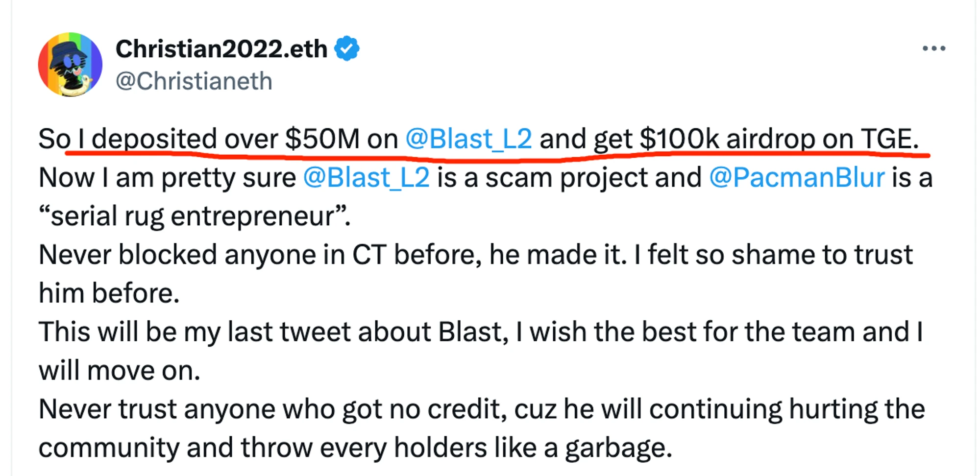The width and height of the screenshot is (980, 476).
Task: Click the "serial rug entrepreneur" quoted phrase
Action: coord(194,216)
